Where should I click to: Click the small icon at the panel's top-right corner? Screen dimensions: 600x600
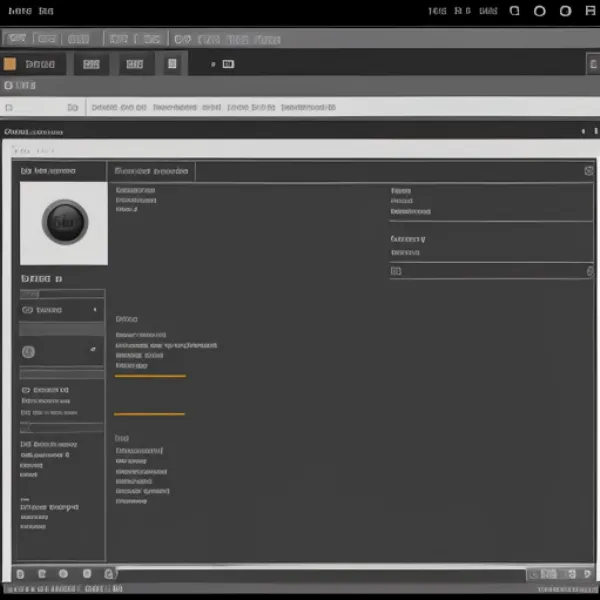[x=588, y=171]
